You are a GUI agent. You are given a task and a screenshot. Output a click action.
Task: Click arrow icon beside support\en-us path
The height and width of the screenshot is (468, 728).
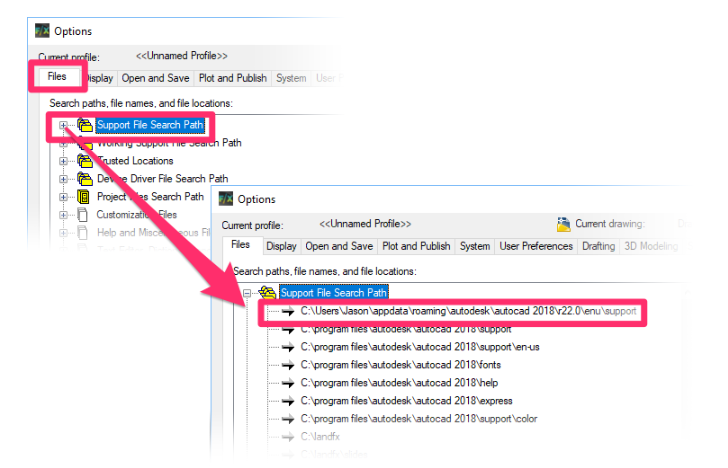point(288,347)
